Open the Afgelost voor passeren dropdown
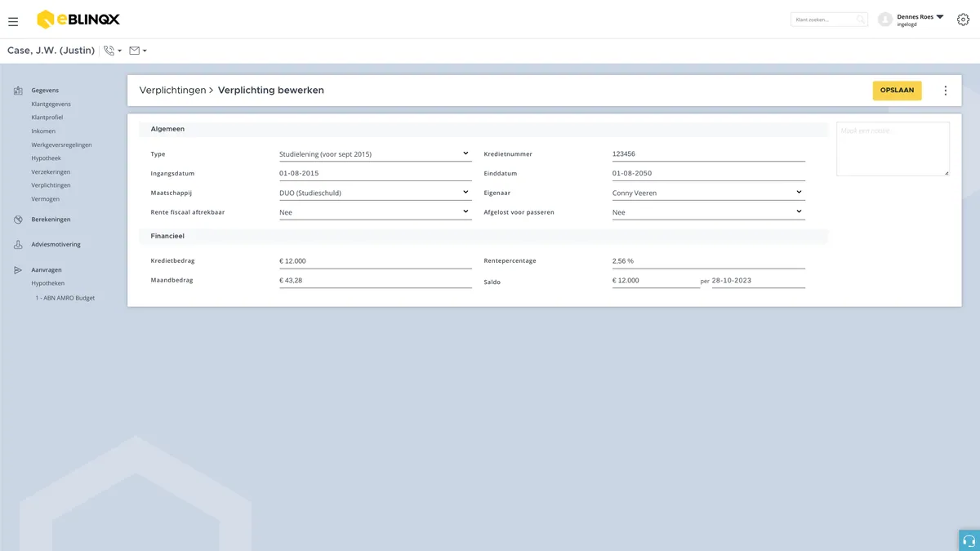The height and width of the screenshot is (551, 980). tap(709, 212)
